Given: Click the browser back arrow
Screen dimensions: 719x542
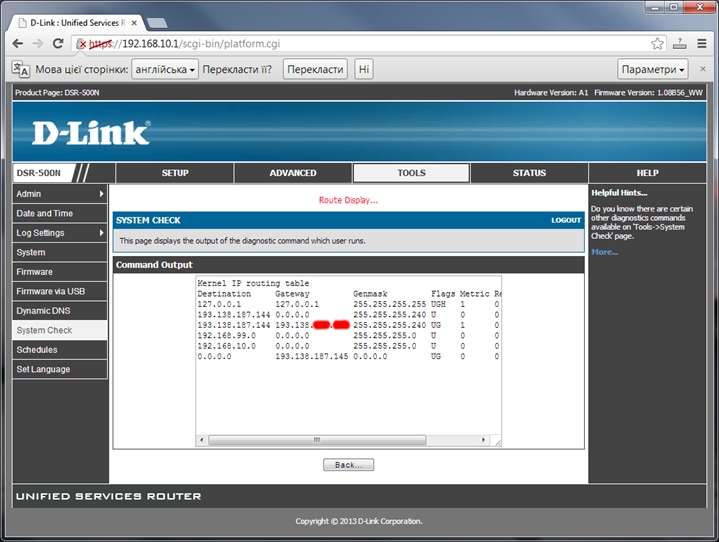Looking at the screenshot, I should point(16,44).
